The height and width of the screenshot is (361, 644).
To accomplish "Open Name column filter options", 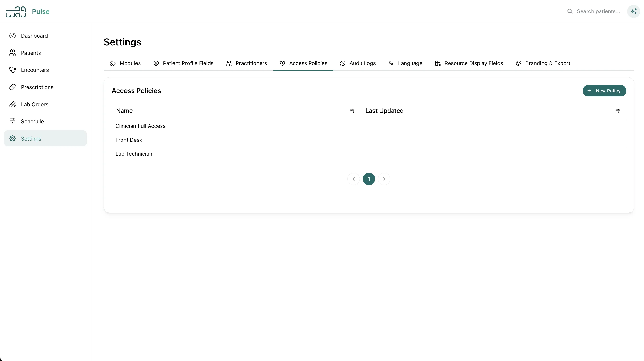I will (352, 111).
